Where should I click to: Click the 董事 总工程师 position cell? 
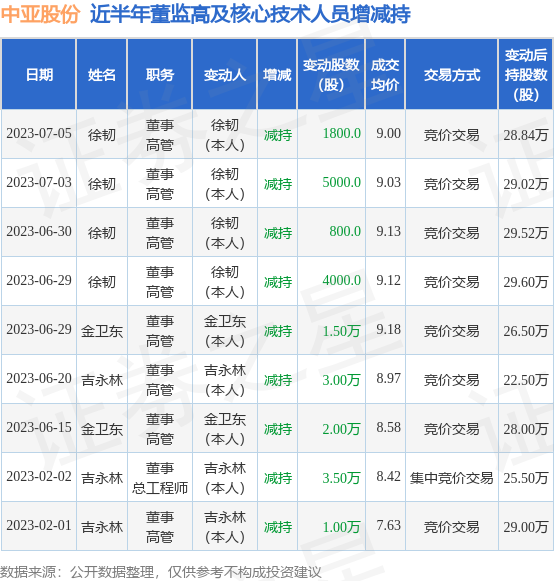(160, 478)
